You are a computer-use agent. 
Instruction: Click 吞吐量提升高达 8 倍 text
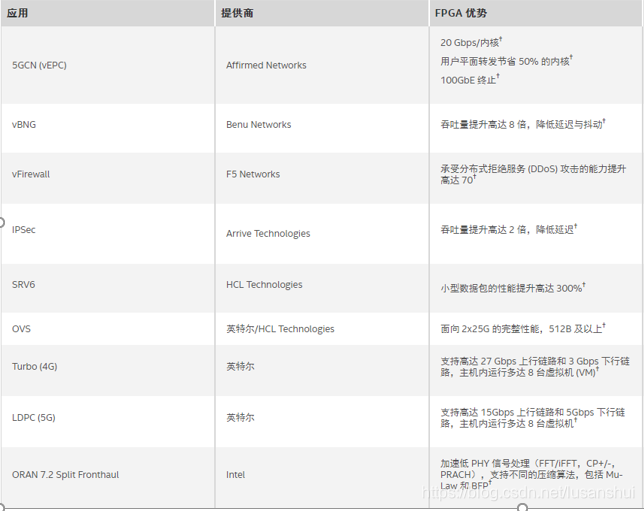pyautogui.click(x=523, y=124)
